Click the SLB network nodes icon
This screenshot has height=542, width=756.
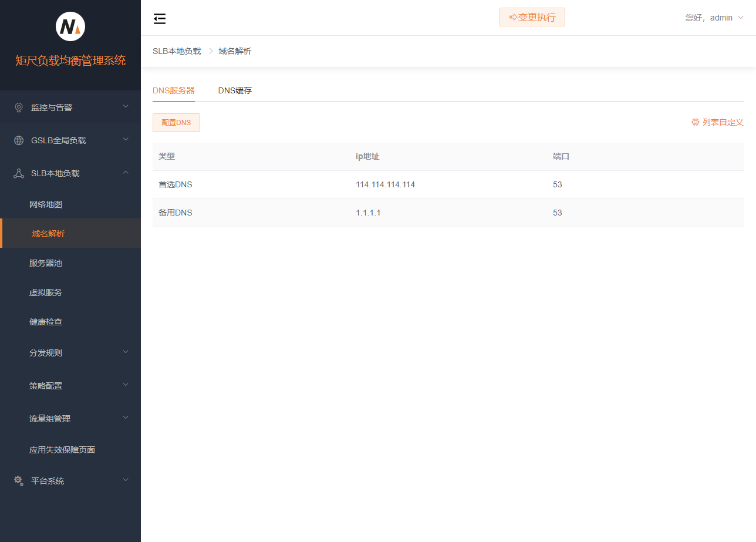19,173
